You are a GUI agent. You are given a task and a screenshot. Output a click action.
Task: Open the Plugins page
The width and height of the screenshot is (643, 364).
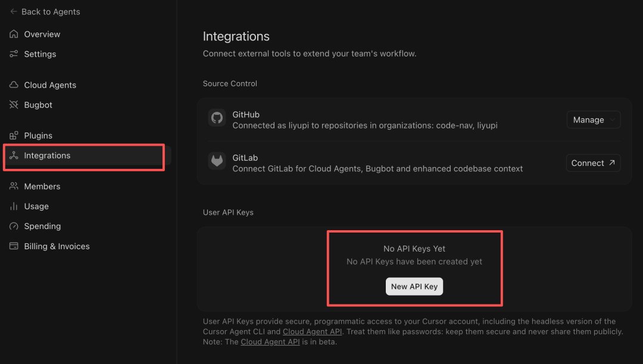[x=38, y=136]
